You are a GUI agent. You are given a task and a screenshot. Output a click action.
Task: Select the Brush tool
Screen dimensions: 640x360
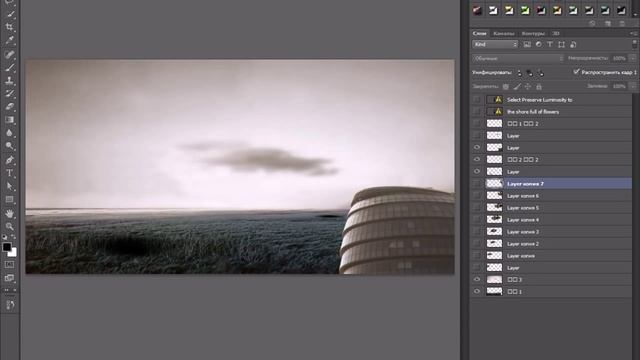(x=10, y=67)
